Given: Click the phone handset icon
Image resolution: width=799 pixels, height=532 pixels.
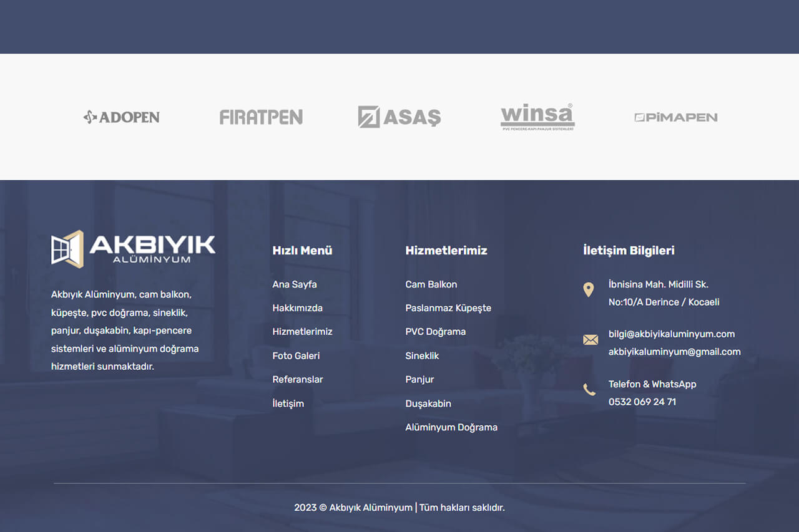Looking at the screenshot, I should [589, 390].
